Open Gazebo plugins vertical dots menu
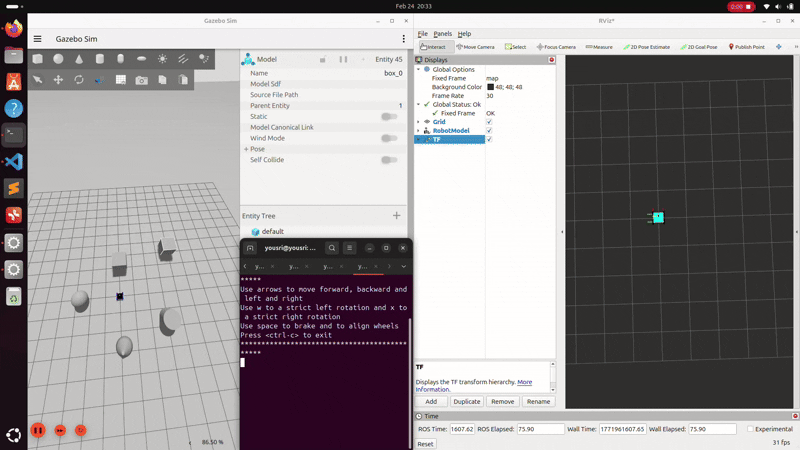The height and width of the screenshot is (450, 800). pos(404,39)
